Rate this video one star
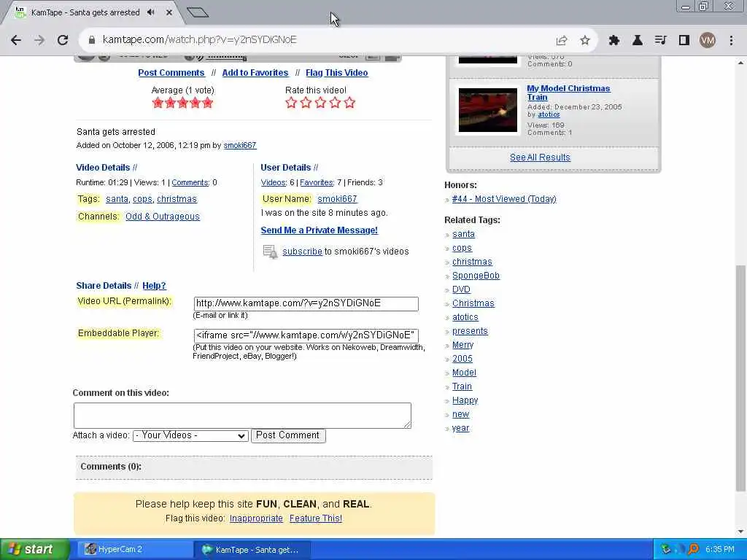The width and height of the screenshot is (747, 560). [291, 102]
